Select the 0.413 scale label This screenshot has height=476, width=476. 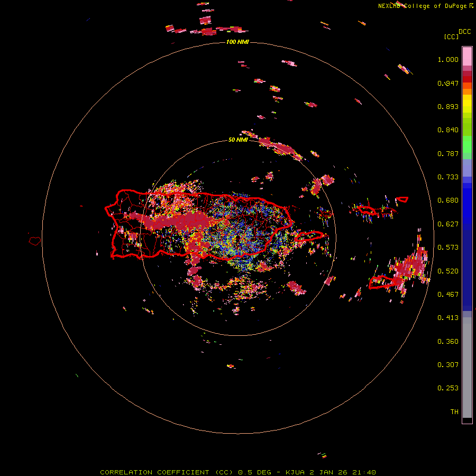click(x=448, y=318)
